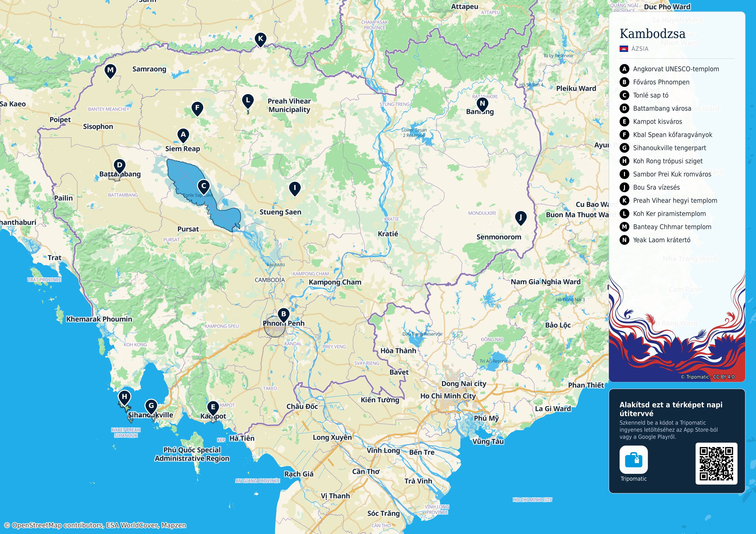Click map pin K at northern border
The height and width of the screenshot is (534, 756).
point(260,39)
